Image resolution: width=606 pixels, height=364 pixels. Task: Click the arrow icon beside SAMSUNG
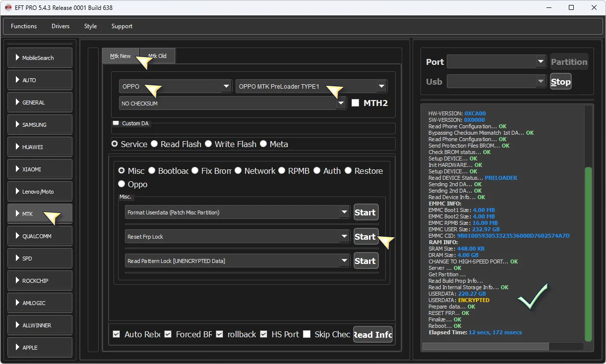[17, 125]
